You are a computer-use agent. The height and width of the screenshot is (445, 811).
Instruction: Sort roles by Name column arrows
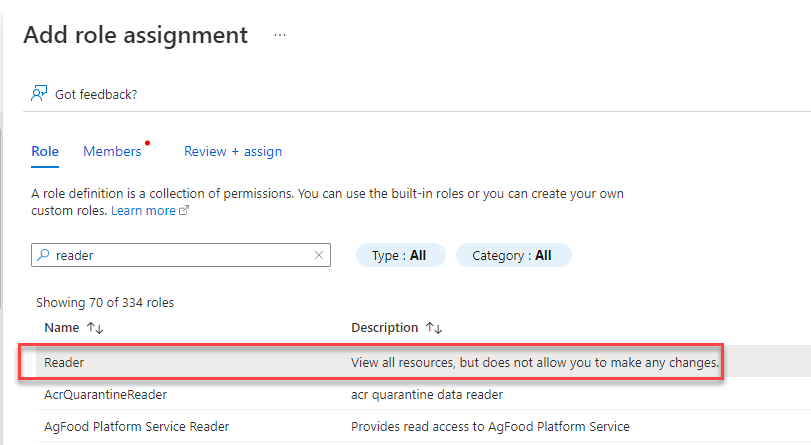[95, 328]
